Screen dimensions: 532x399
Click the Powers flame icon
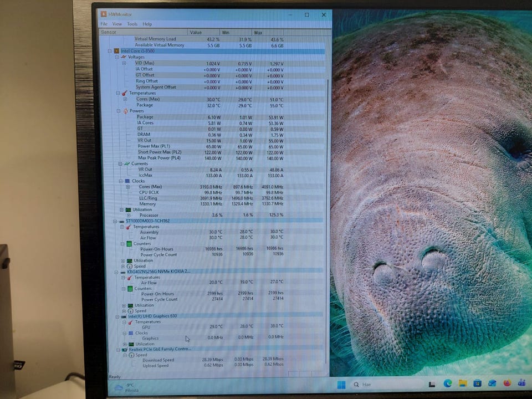coord(126,111)
